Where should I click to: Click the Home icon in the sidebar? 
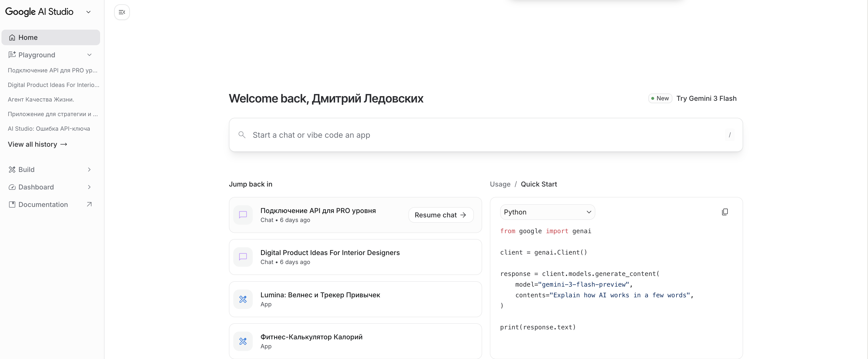point(12,37)
